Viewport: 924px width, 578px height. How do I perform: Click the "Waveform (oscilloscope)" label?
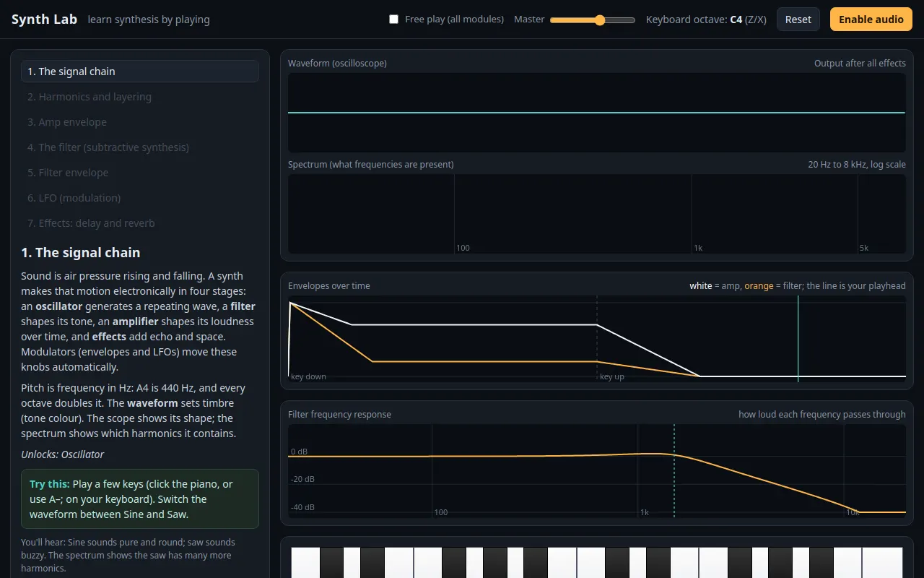pos(337,64)
